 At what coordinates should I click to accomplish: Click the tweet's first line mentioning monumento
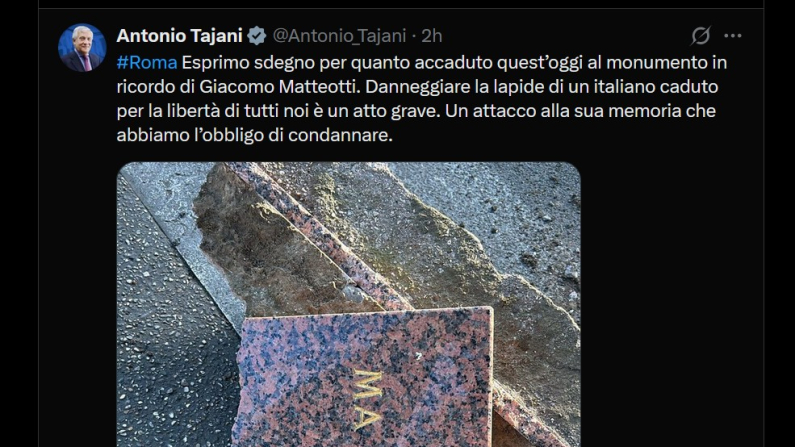tap(422, 63)
